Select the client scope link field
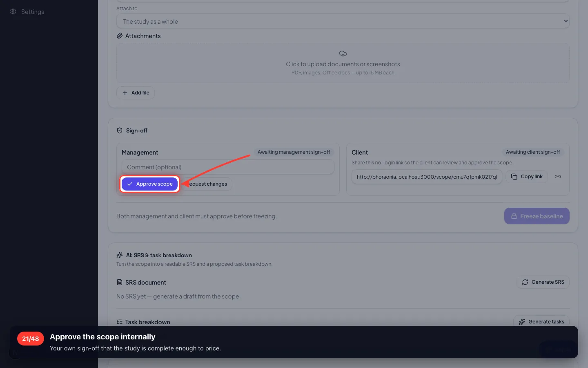This screenshot has height=368, width=588. pos(427,177)
